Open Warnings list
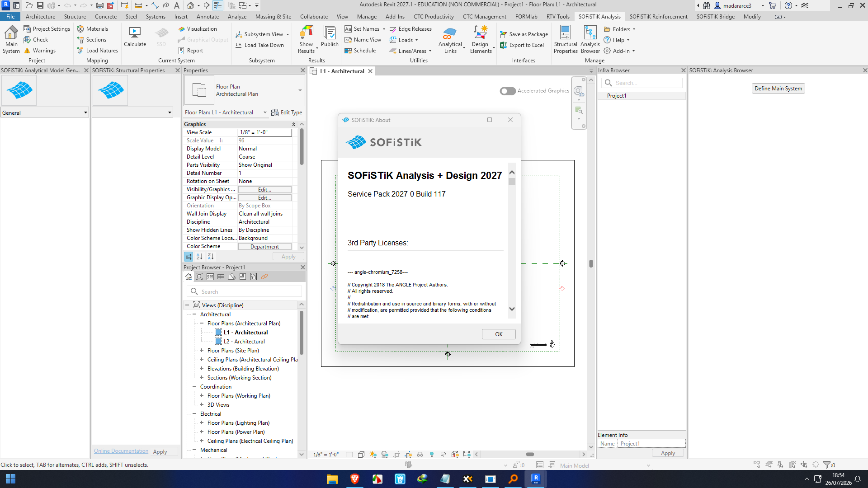Image resolution: width=868 pixels, height=488 pixels. coord(40,51)
